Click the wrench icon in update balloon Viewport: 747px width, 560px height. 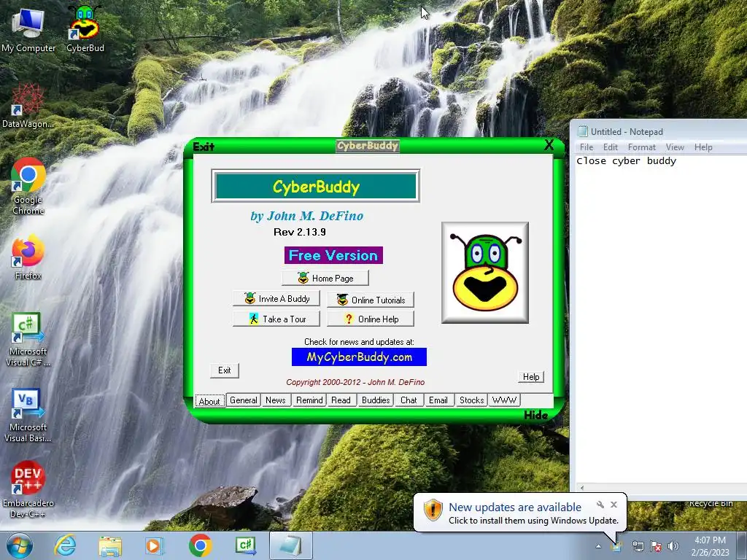[x=600, y=505]
